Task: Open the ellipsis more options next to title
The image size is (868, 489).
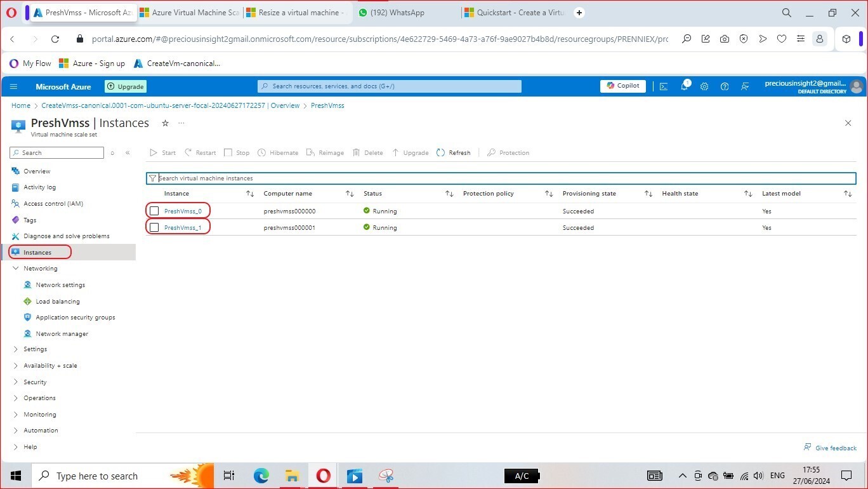Action: pyautogui.click(x=181, y=123)
